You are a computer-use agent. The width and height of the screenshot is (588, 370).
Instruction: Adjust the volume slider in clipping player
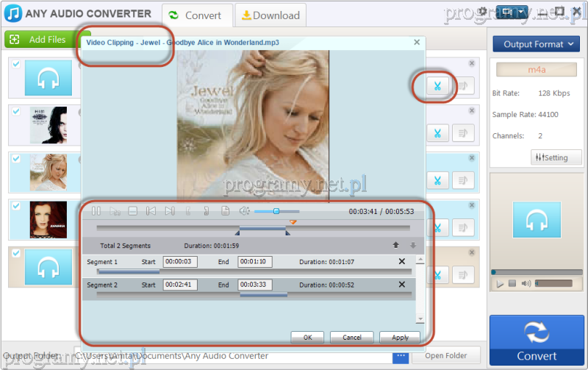276,211
